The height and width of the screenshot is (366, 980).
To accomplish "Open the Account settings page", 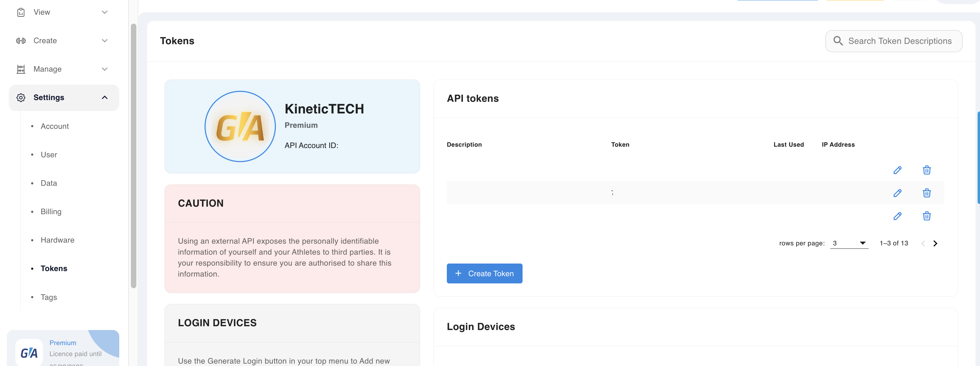I will [x=55, y=126].
